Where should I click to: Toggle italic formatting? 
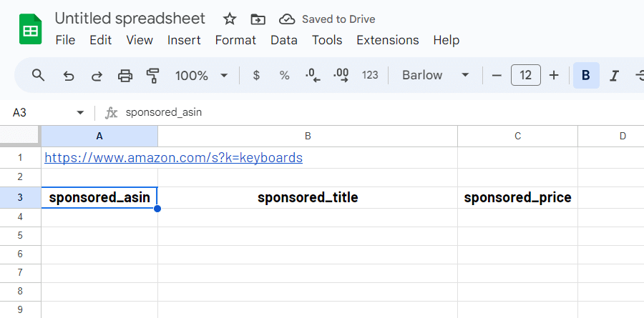613,75
